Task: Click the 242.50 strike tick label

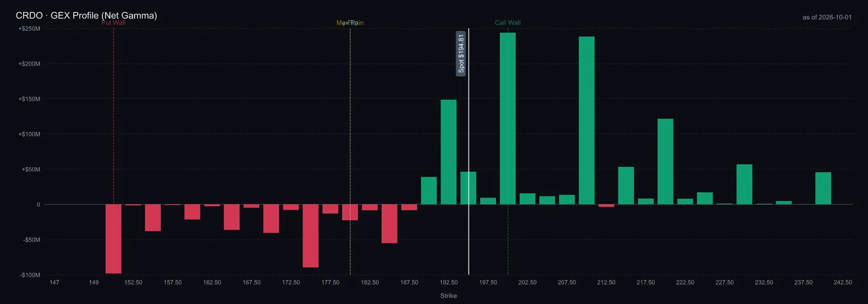Action: point(843,282)
